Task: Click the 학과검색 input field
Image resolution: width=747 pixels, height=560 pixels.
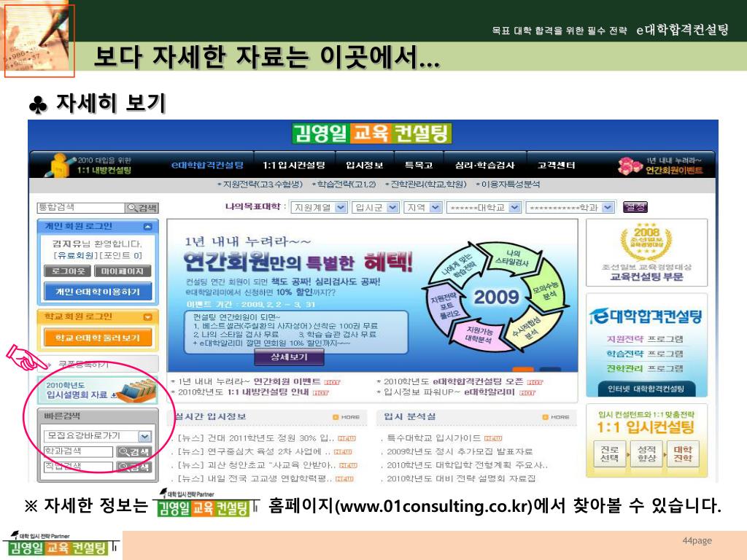Action: (78, 451)
